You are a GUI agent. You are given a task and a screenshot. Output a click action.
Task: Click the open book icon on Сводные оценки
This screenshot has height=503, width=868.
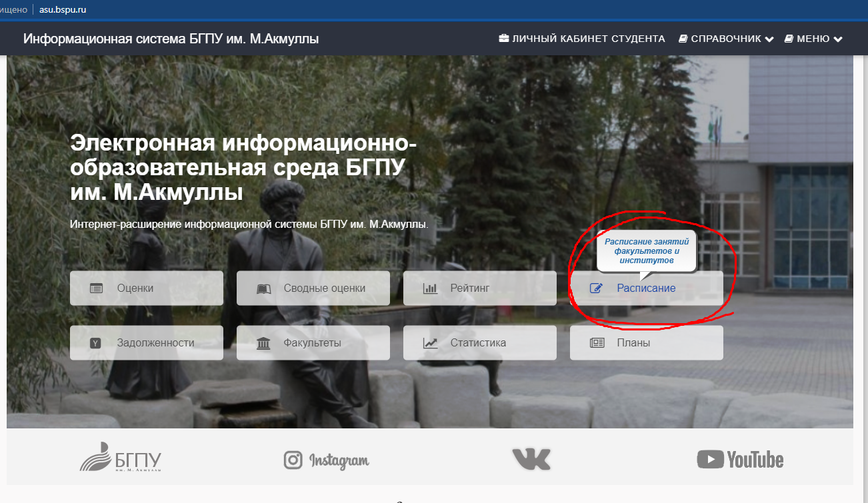pyautogui.click(x=264, y=288)
